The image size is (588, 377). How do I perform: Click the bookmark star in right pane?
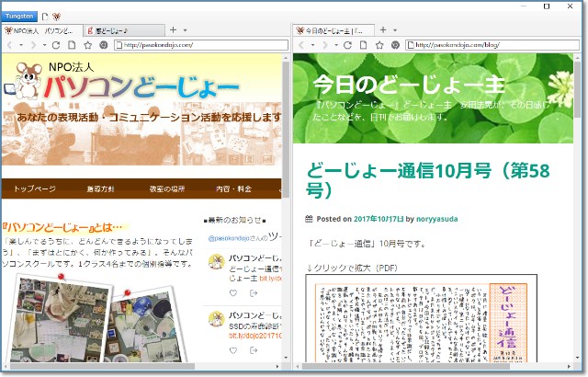coord(379,44)
